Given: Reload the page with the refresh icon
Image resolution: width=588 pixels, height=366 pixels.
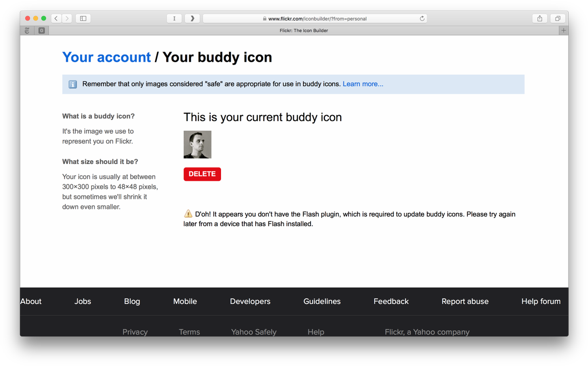Looking at the screenshot, I should pos(422,18).
